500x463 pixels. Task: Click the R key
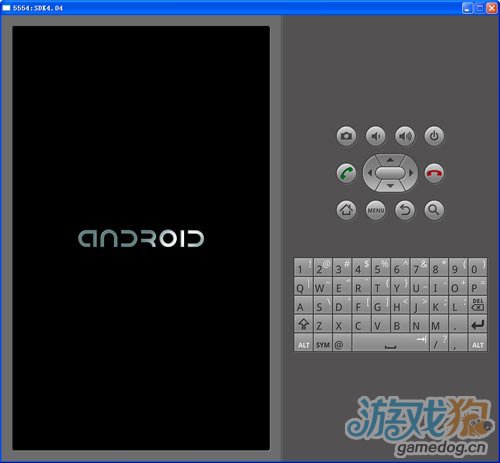[x=361, y=286]
